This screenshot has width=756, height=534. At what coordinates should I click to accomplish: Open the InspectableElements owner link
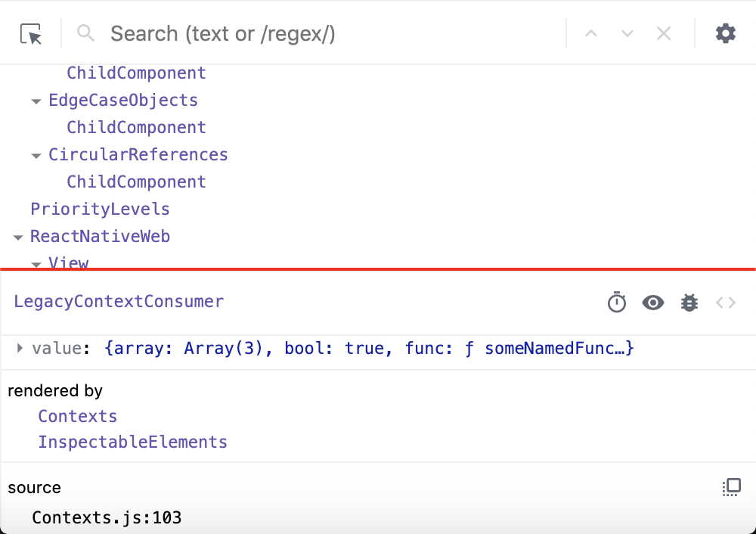[132, 442]
